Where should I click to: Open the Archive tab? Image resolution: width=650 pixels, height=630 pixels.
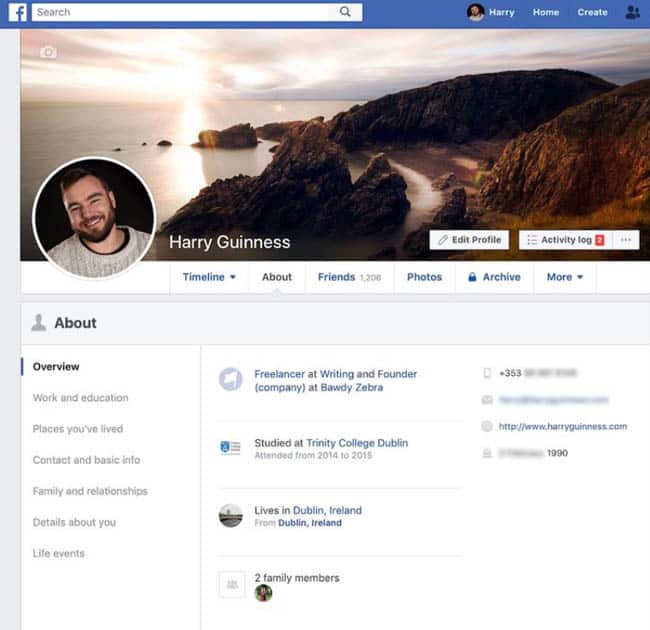(x=494, y=277)
